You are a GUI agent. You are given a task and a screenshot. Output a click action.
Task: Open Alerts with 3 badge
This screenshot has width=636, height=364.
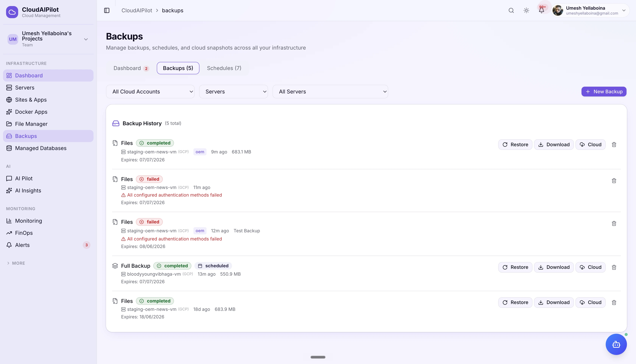[48, 245]
